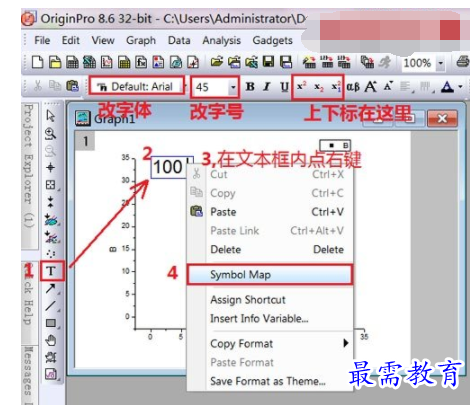Click Decrease Font Size icon
The image size is (470, 405).
(388, 87)
